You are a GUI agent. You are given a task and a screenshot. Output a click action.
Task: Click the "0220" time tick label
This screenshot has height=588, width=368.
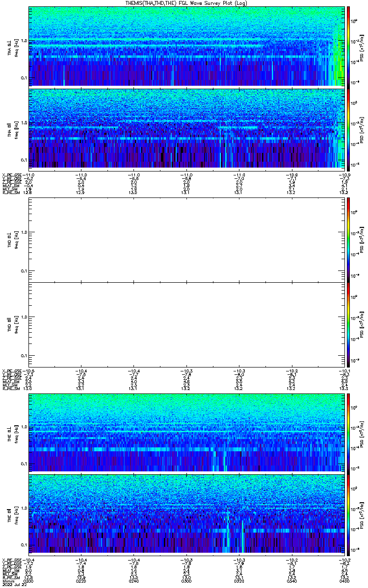point(81,581)
